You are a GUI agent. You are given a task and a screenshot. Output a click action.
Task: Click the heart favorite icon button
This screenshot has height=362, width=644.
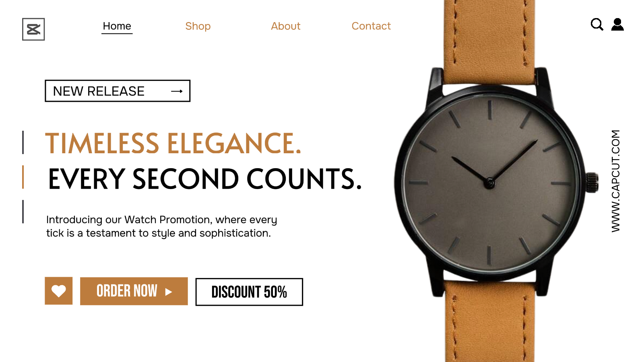pos(59,291)
